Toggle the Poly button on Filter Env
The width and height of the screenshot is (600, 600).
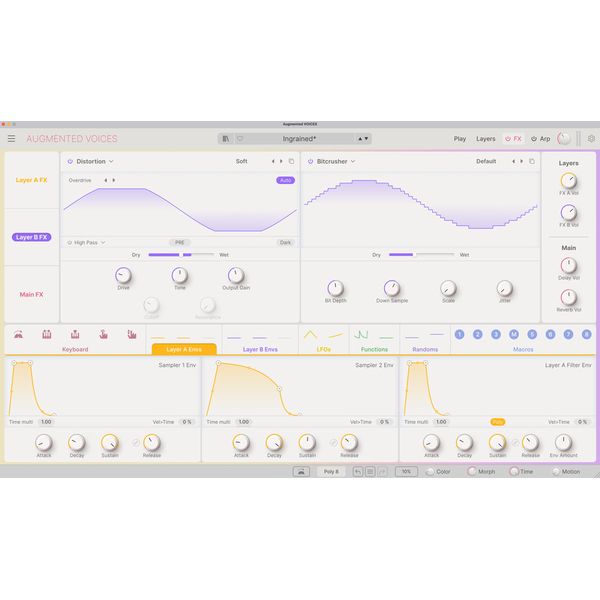tap(497, 422)
